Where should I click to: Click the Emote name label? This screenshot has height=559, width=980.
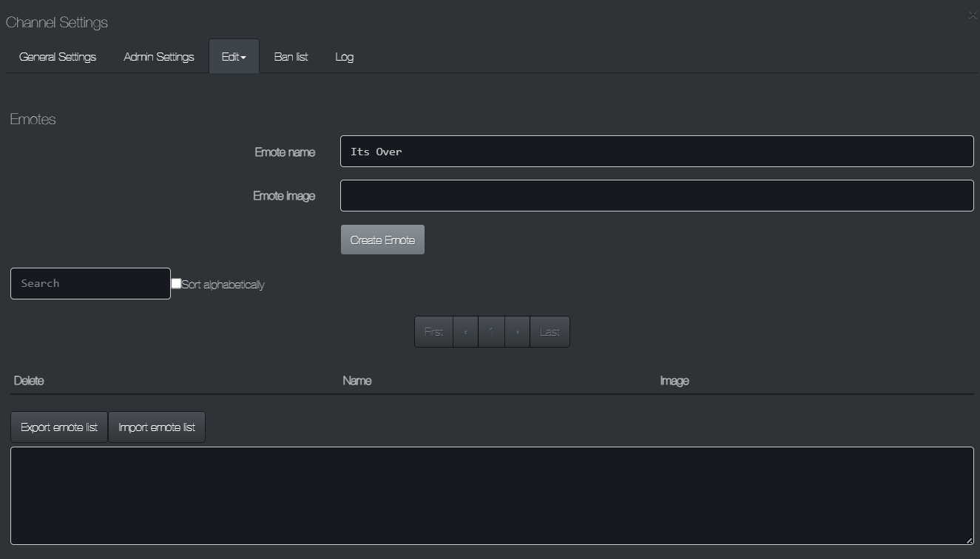[x=285, y=152]
